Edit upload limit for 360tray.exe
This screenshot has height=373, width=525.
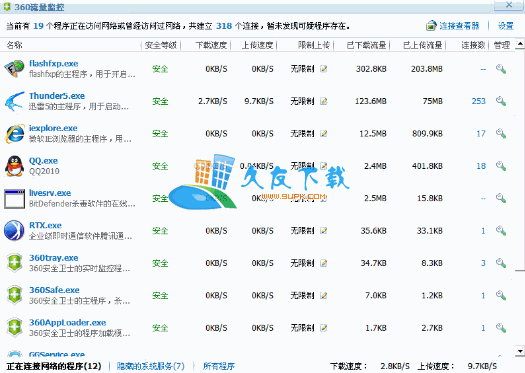point(323,263)
